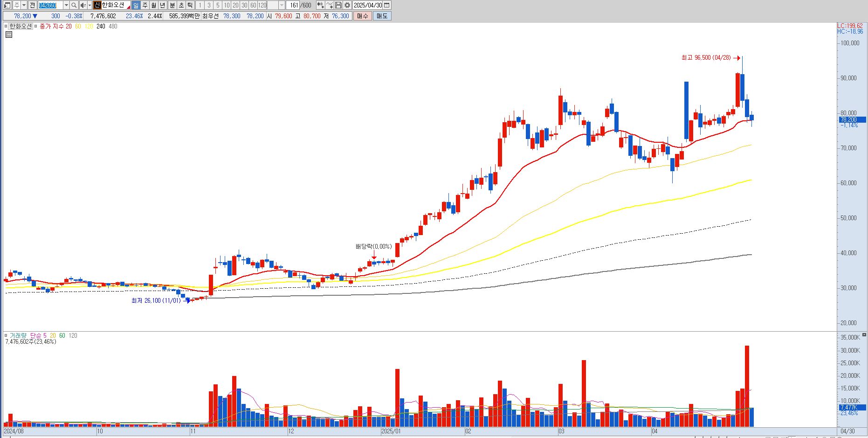The image size is (868, 438).
Task: Expand the custom interval dropdown after 120
Action: click(x=282, y=5)
